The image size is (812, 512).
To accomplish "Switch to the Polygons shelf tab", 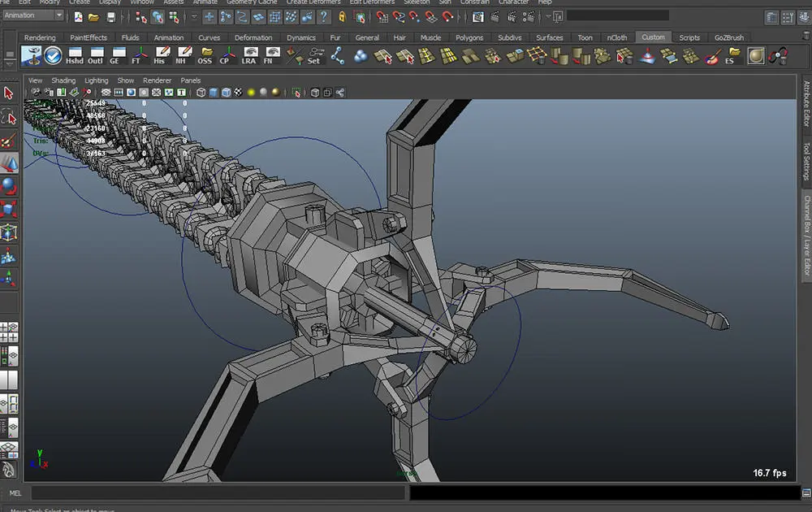I will pos(469,37).
